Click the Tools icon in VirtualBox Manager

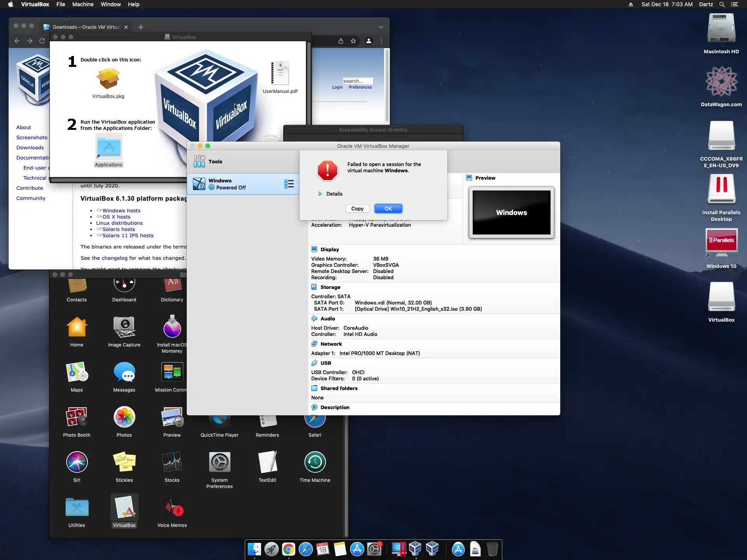199,161
